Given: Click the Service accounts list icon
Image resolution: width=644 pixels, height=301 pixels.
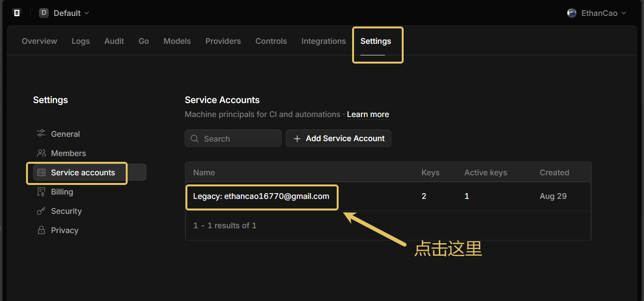Looking at the screenshot, I should tap(41, 172).
